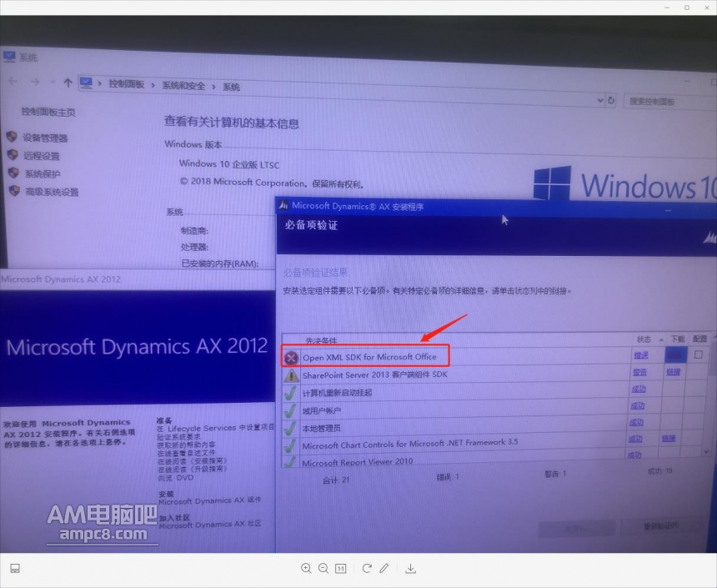This screenshot has height=588, width=717.
Task: Open 远程设置 link
Action: tap(41, 156)
